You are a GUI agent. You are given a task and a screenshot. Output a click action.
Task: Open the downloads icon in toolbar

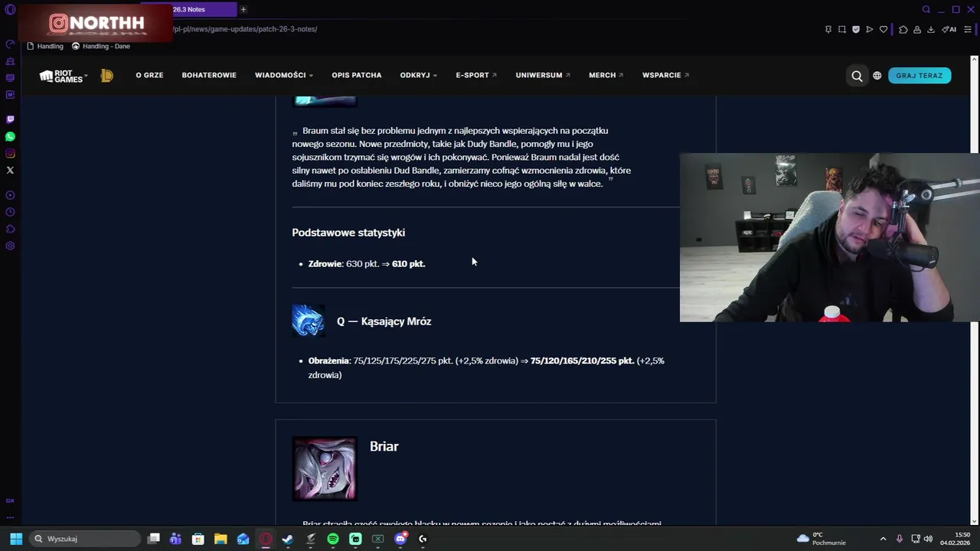(x=931, y=29)
